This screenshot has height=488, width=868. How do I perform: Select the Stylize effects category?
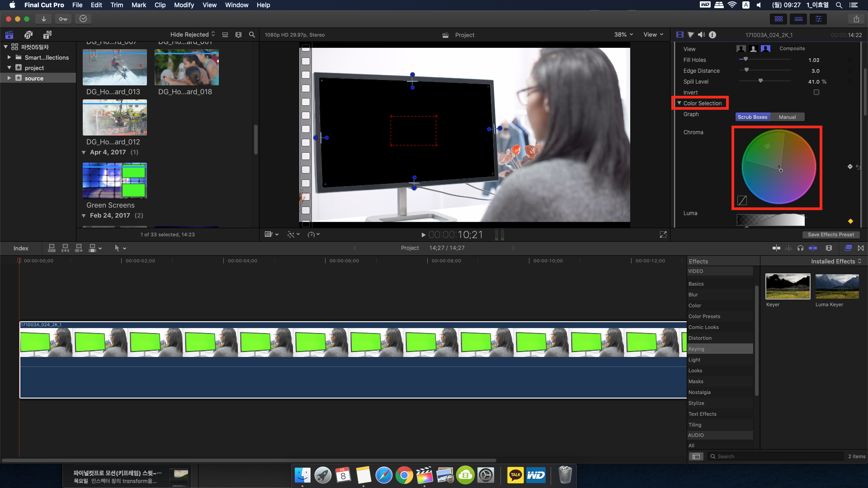(720, 403)
